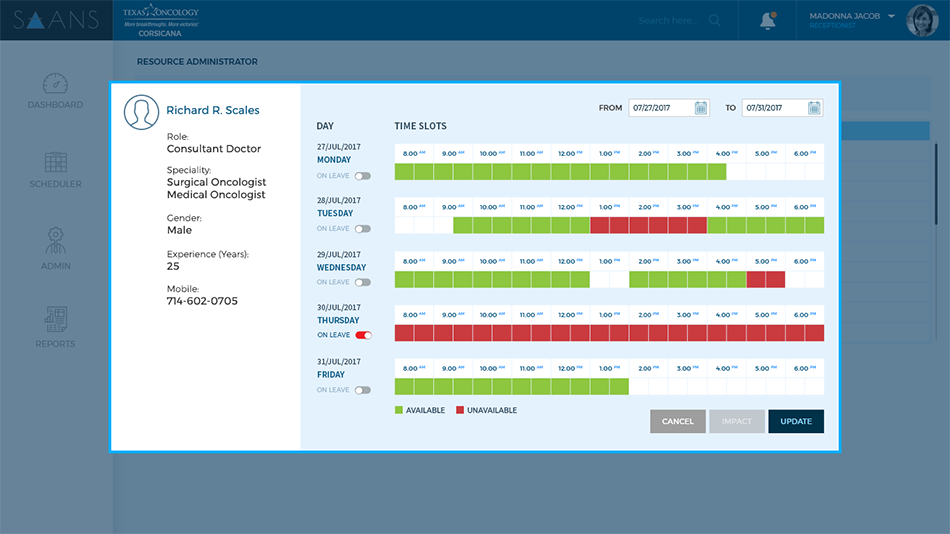
Task: Click the Update button
Action: click(796, 421)
